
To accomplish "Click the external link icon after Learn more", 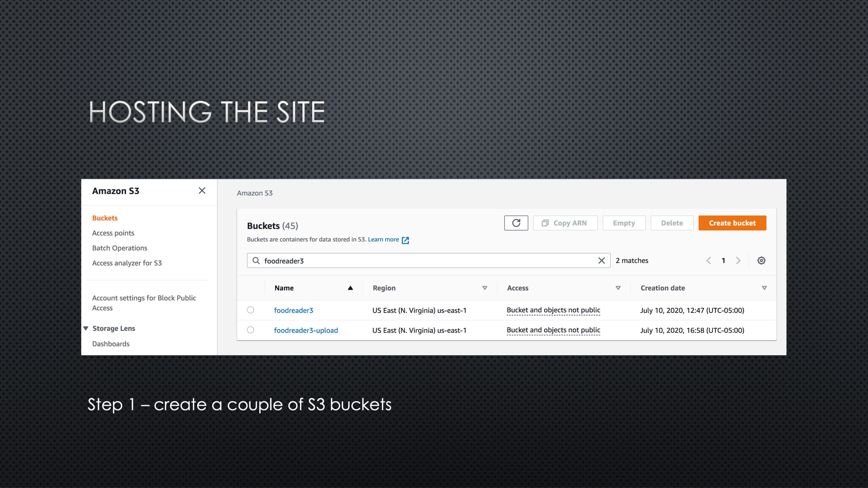I will coord(405,240).
